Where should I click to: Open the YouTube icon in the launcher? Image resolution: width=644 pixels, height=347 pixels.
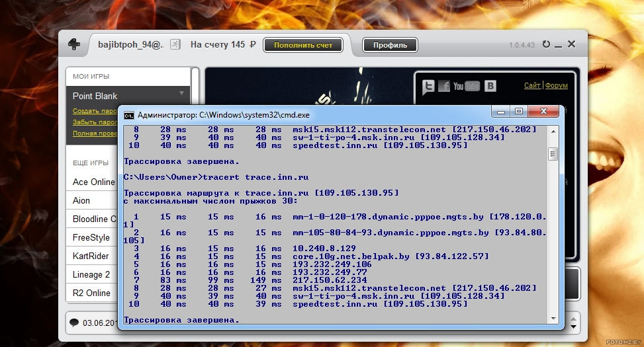[466, 86]
